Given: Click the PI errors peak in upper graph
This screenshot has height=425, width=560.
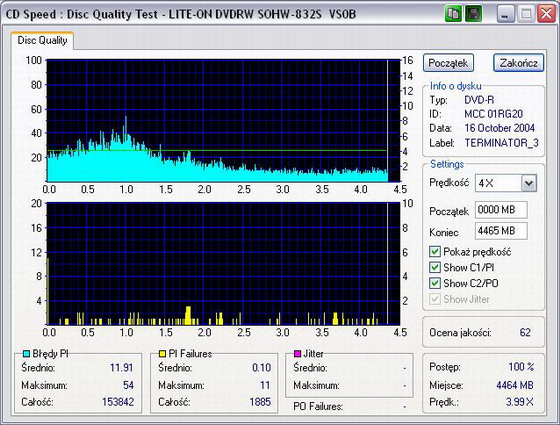Looking at the screenshot, I should 126,118.
